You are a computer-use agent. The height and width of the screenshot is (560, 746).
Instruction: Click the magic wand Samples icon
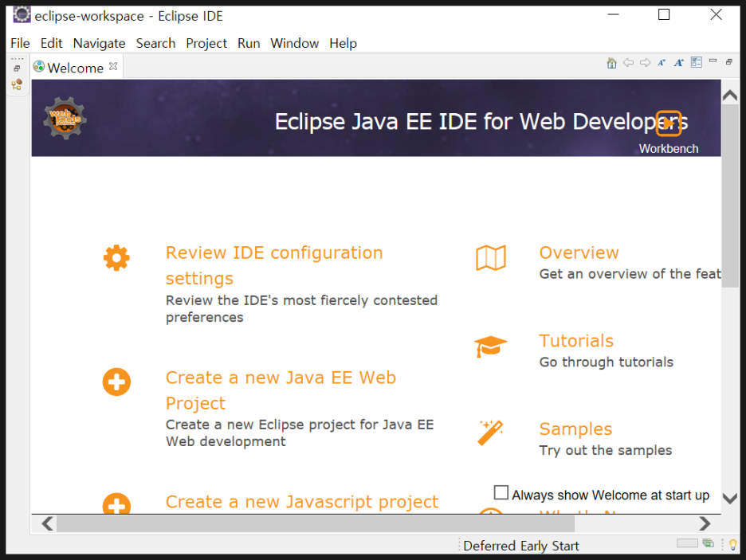490,433
